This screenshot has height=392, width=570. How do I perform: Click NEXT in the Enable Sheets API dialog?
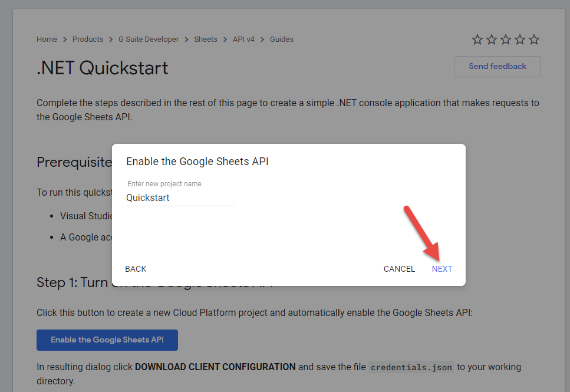(x=442, y=269)
